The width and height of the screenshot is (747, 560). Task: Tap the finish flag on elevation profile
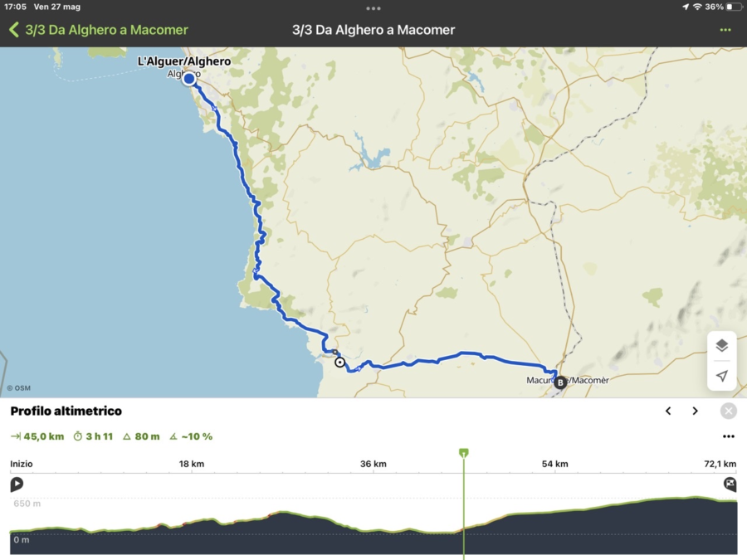click(730, 485)
